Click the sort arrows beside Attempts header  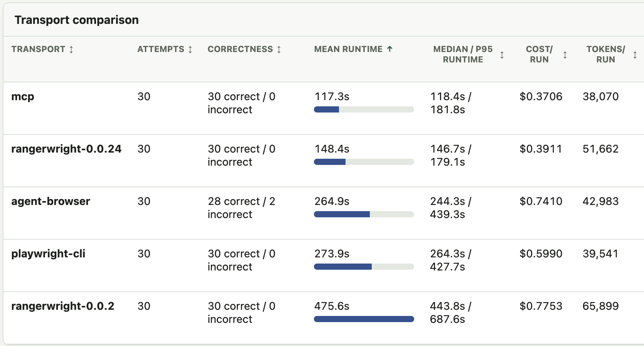pos(190,49)
